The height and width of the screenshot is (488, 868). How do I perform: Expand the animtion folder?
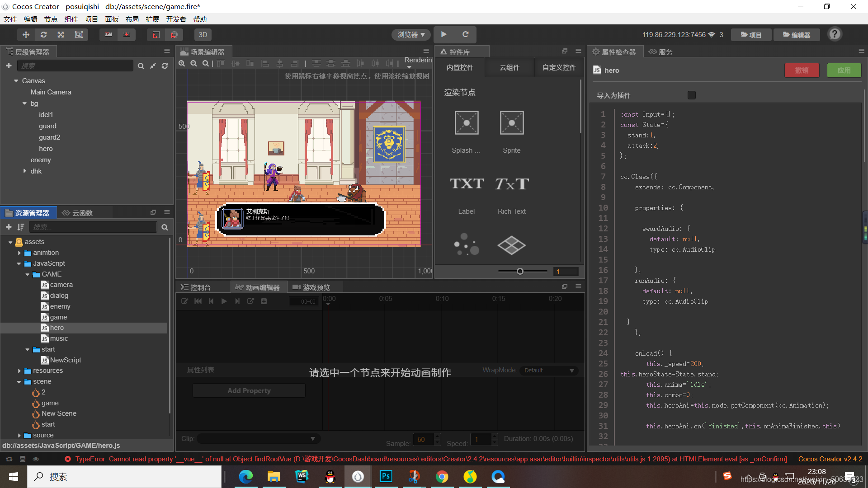[x=19, y=253]
